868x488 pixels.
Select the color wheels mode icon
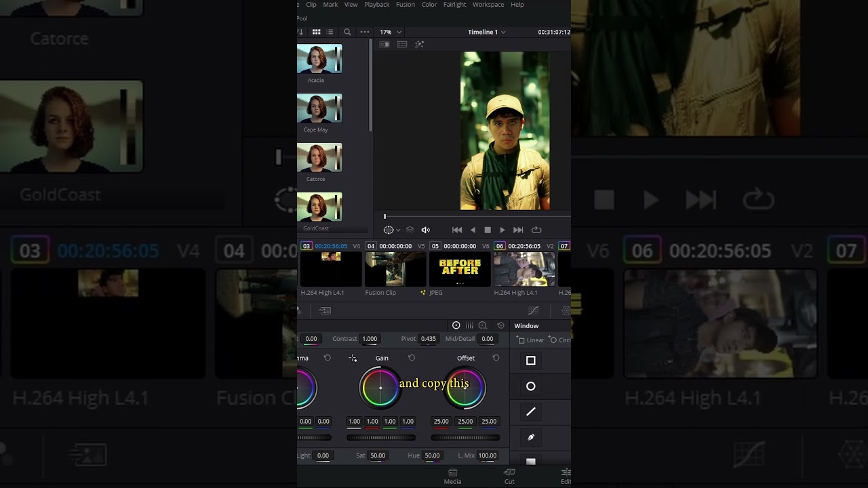pyautogui.click(x=456, y=325)
